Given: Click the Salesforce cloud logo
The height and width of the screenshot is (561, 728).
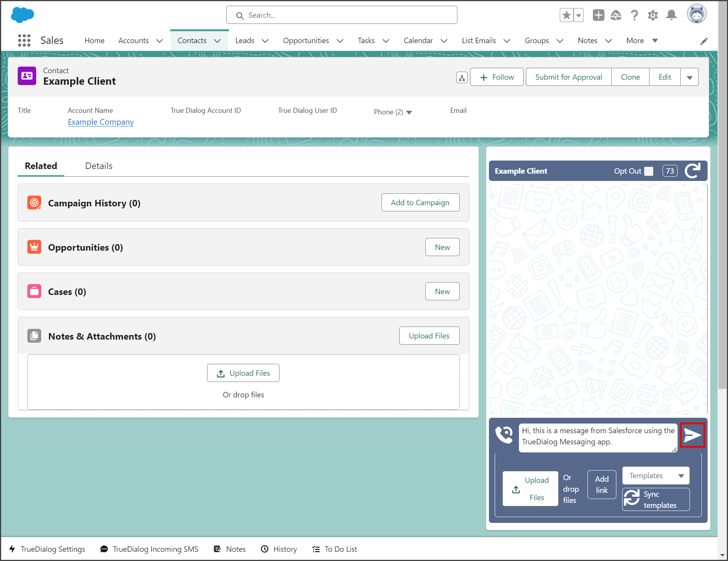Looking at the screenshot, I should click(22, 15).
